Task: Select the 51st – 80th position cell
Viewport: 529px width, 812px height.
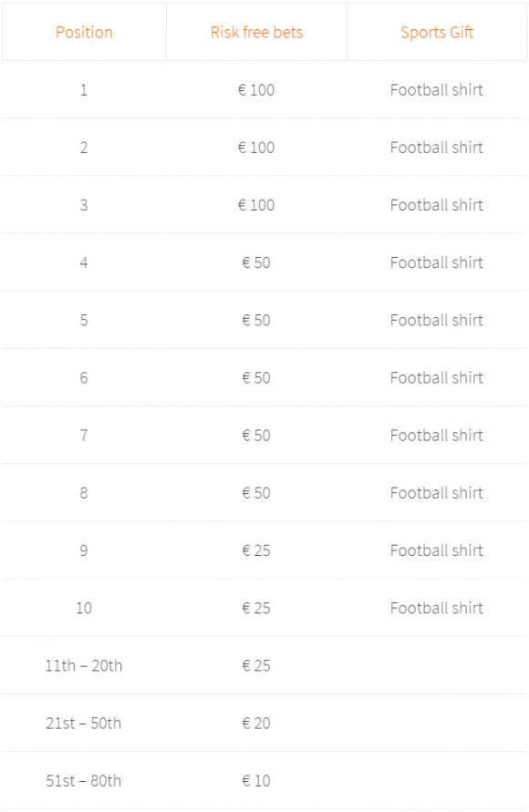Action: click(84, 780)
